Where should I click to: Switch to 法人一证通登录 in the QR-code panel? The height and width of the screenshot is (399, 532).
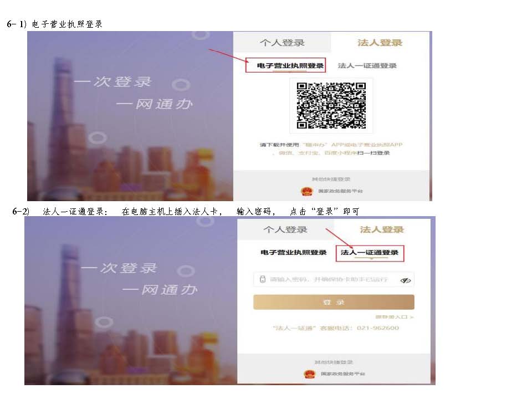pyautogui.click(x=367, y=65)
